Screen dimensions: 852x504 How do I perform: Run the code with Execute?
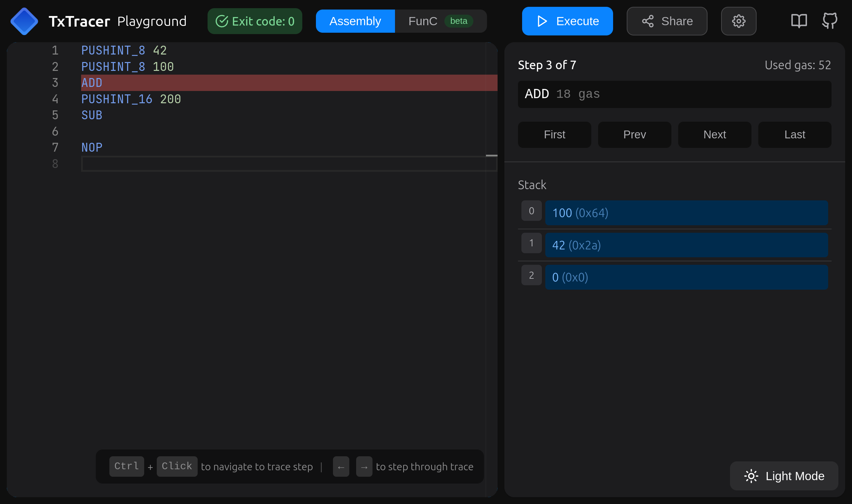click(567, 21)
